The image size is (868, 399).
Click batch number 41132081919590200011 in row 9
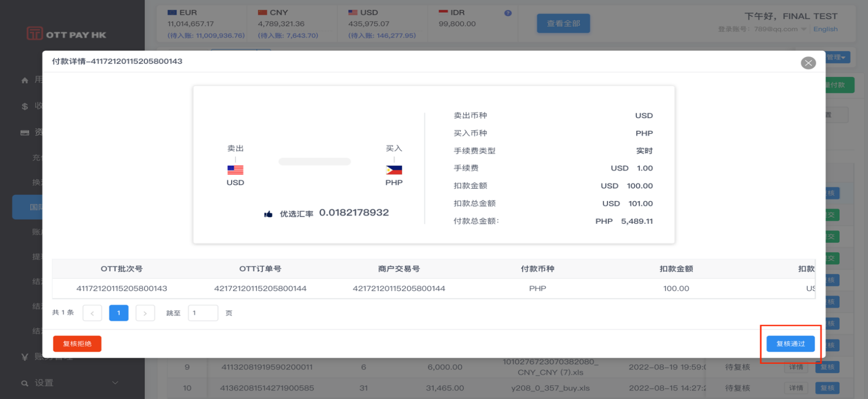click(267, 367)
